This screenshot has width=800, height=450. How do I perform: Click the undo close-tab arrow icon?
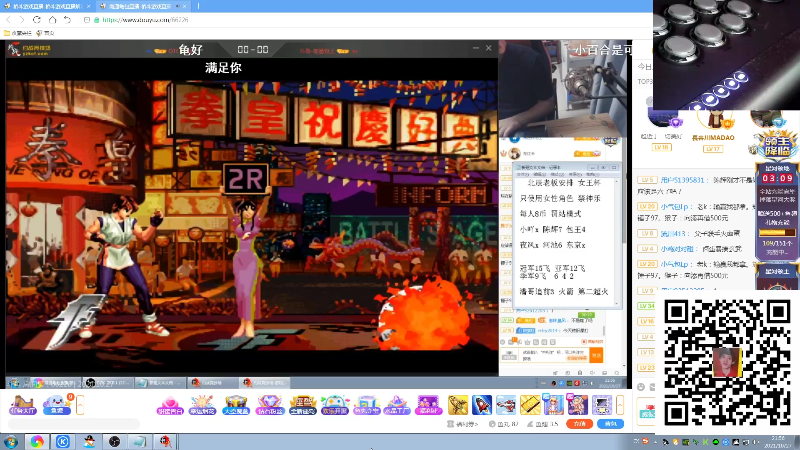click(67, 20)
